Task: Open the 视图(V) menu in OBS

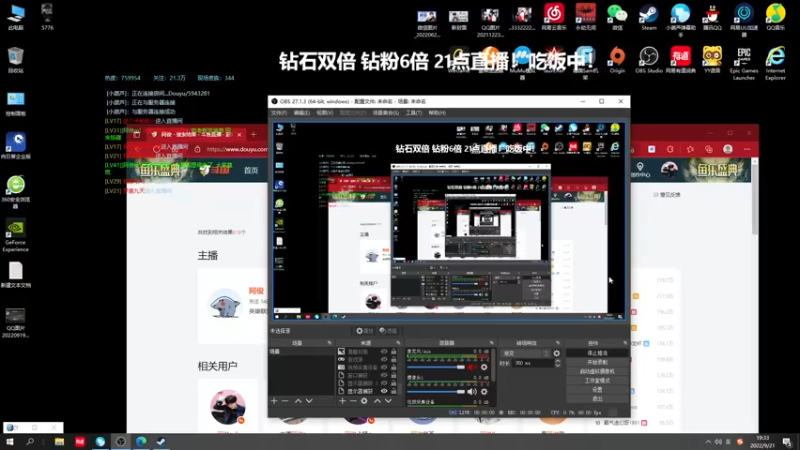Action: coord(324,113)
